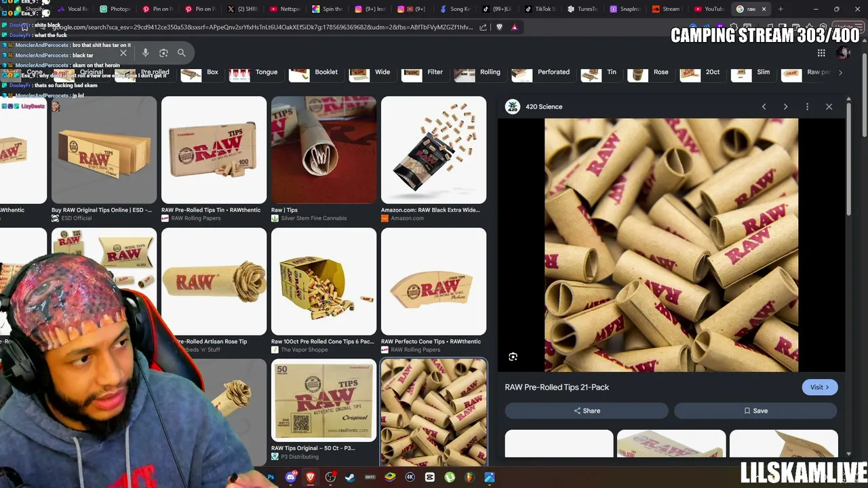
Task: Click the magnifier search icon
Action: click(x=181, y=53)
